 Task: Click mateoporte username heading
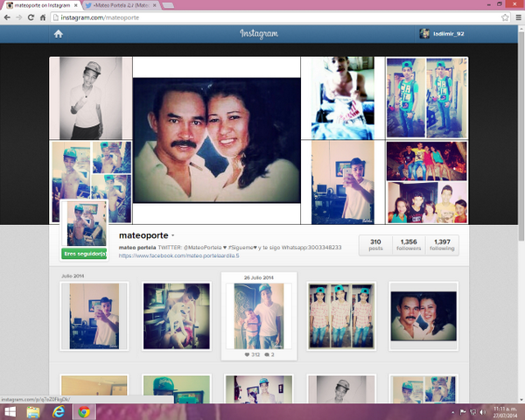(143, 235)
